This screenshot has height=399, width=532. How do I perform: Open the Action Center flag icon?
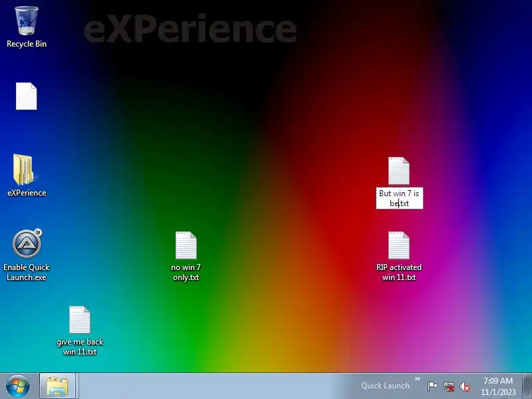(x=433, y=386)
